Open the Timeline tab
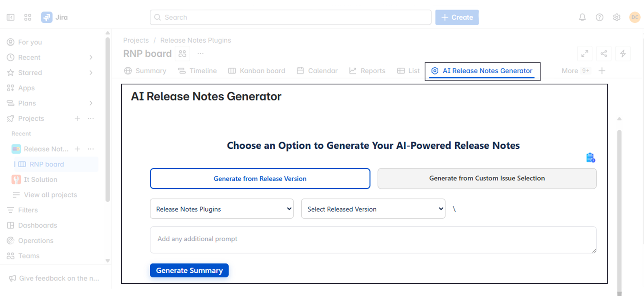 point(198,71)
